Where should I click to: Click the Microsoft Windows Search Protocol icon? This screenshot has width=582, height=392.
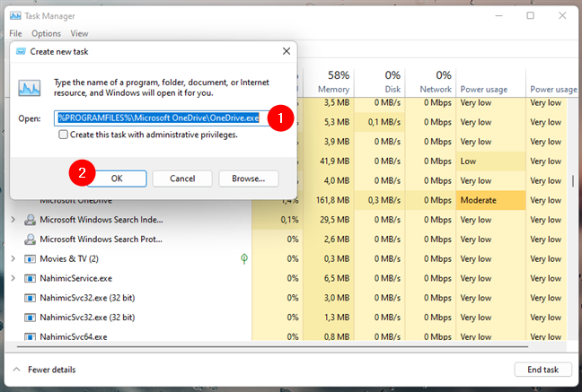click(x=31, y=240)
